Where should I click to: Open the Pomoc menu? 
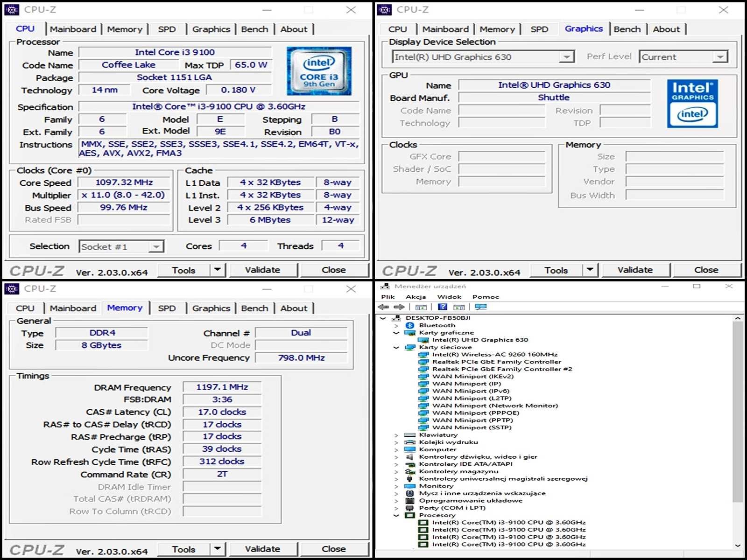click(486, 297)
